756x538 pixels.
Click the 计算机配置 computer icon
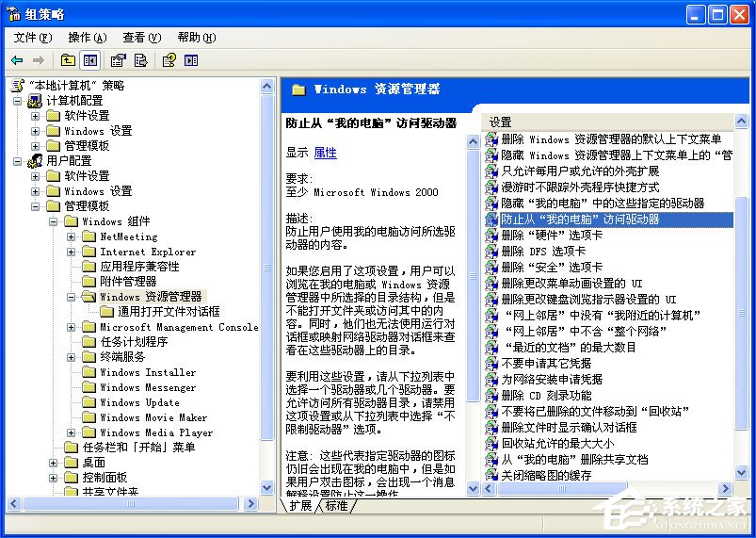35,101
